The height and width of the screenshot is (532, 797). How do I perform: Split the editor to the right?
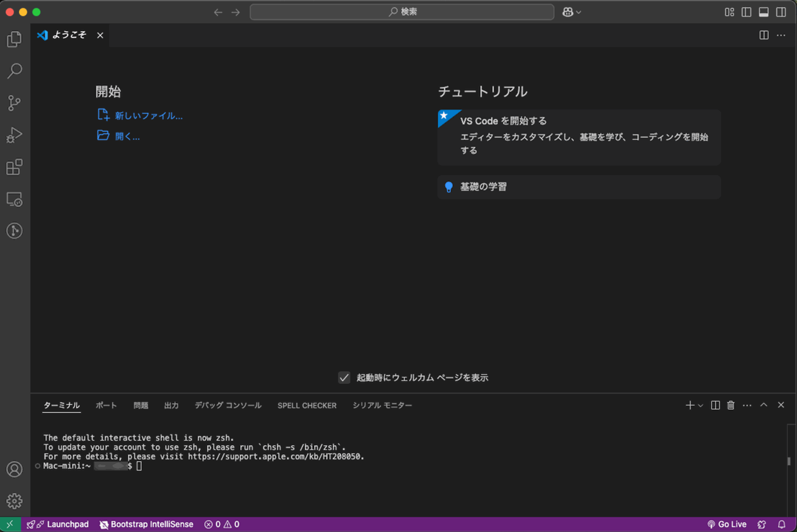coord(764,35)
